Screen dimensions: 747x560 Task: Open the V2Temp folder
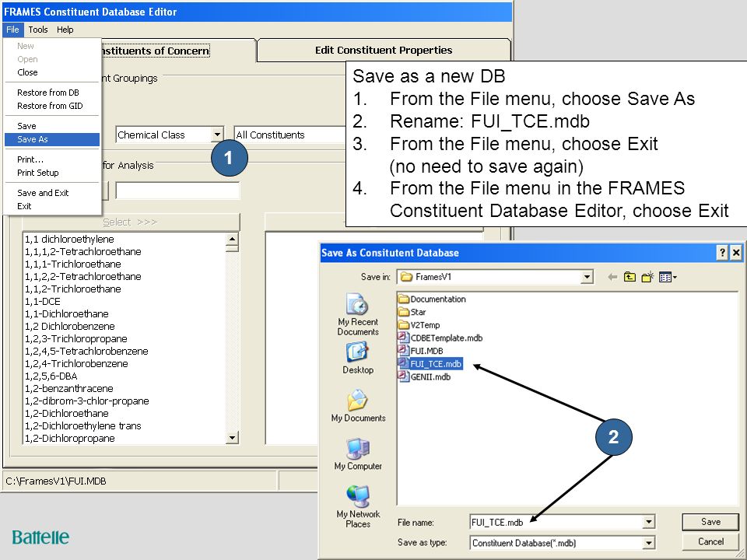tap(419, 325)
